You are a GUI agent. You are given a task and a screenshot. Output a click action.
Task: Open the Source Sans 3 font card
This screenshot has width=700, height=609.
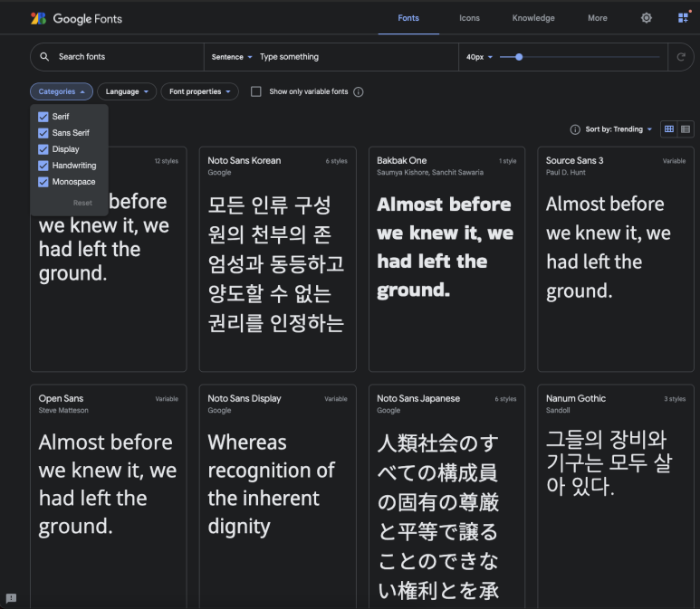(x=616, y=259)
